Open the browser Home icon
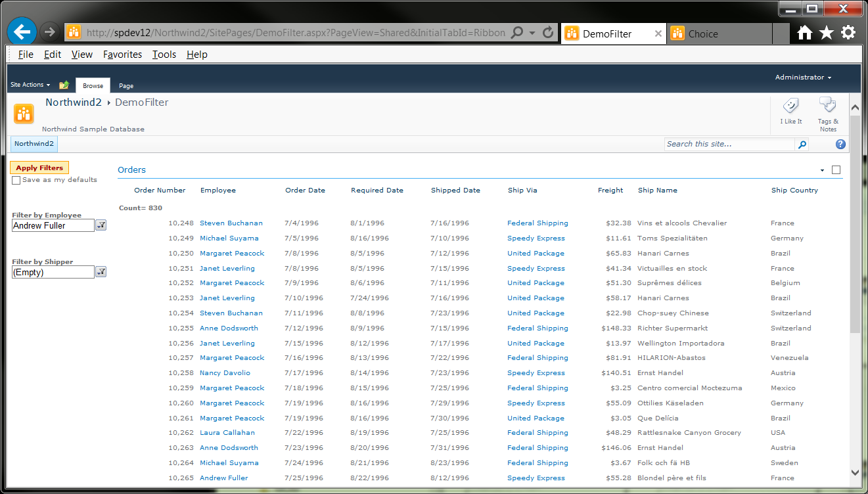The width and height of the screenshot is (868, 494). click(804, 32)
